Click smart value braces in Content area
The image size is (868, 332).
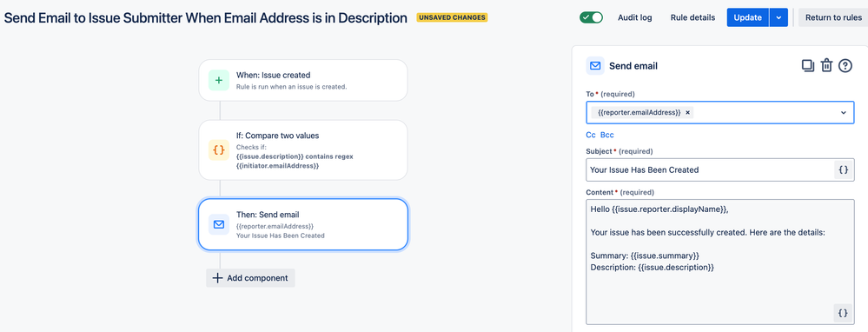pos(843,313)
